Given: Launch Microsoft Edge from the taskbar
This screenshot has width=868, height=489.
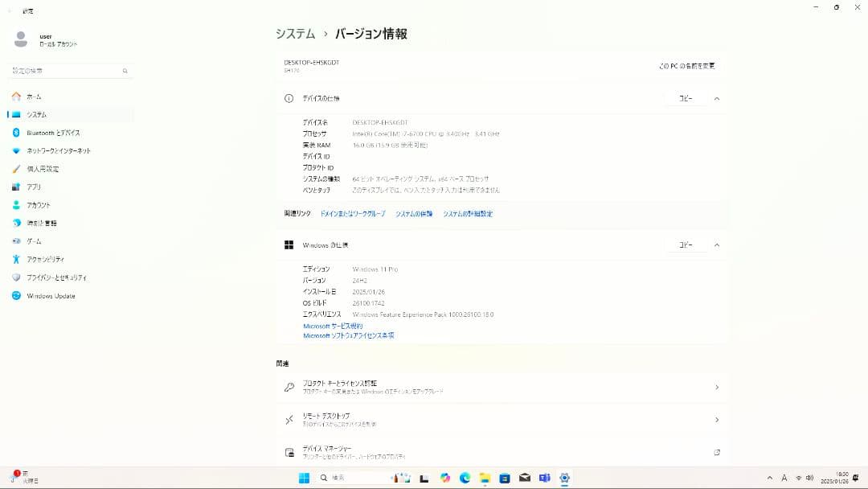Looking at the screenshot, I should click(465, 478).
